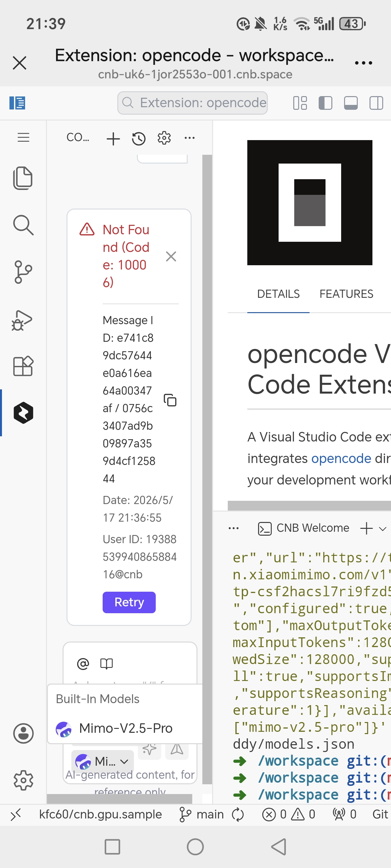Open the Extensions view
The width and height of the screenshot is (391, 868).
pos(23,366)
